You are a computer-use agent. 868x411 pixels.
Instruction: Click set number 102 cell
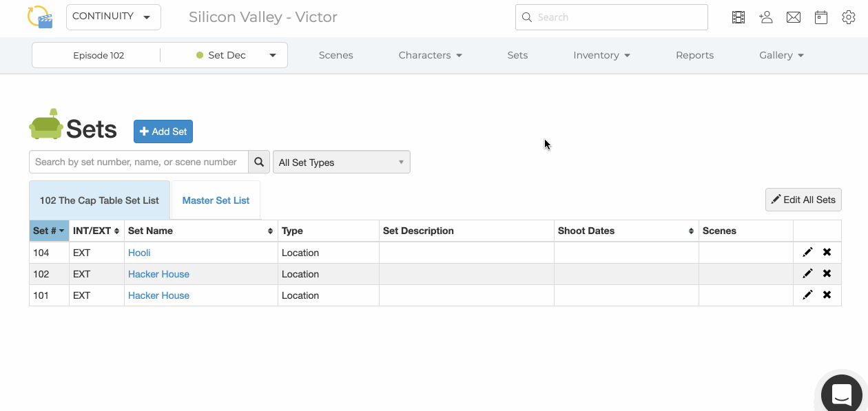[49, 274]
